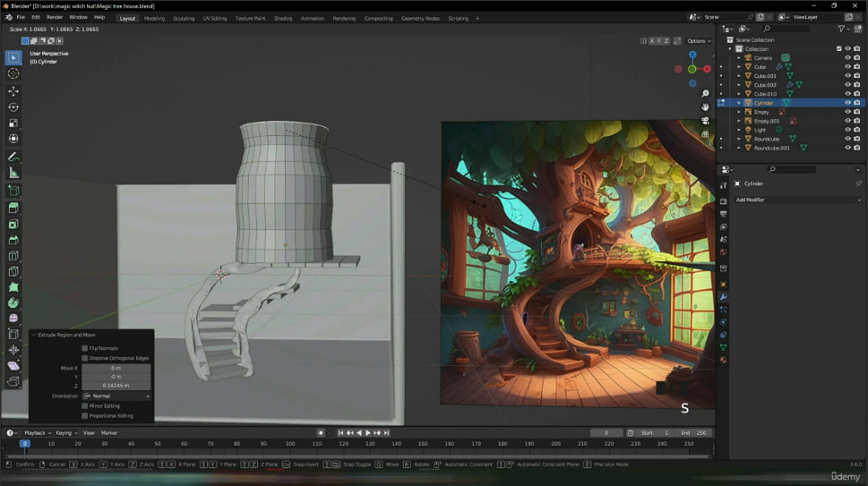Click the camera view gizmo icon
Viewport: 868px width, 486px height.
pyautogui.click(x=706, y=121)
